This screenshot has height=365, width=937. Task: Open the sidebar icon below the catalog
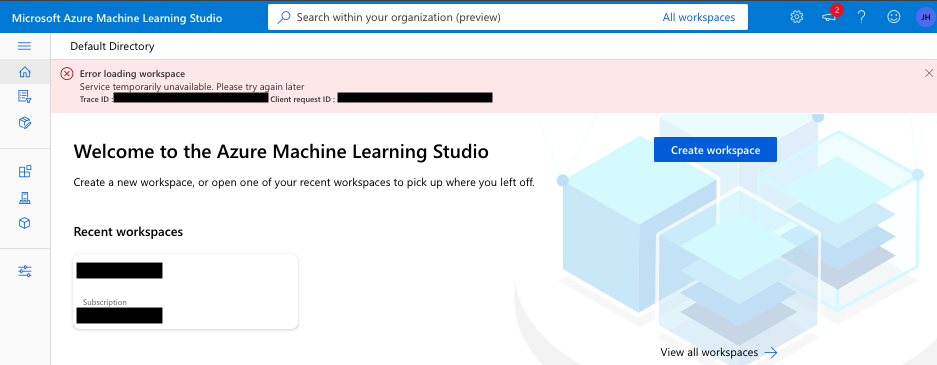(x=25, y=122)
